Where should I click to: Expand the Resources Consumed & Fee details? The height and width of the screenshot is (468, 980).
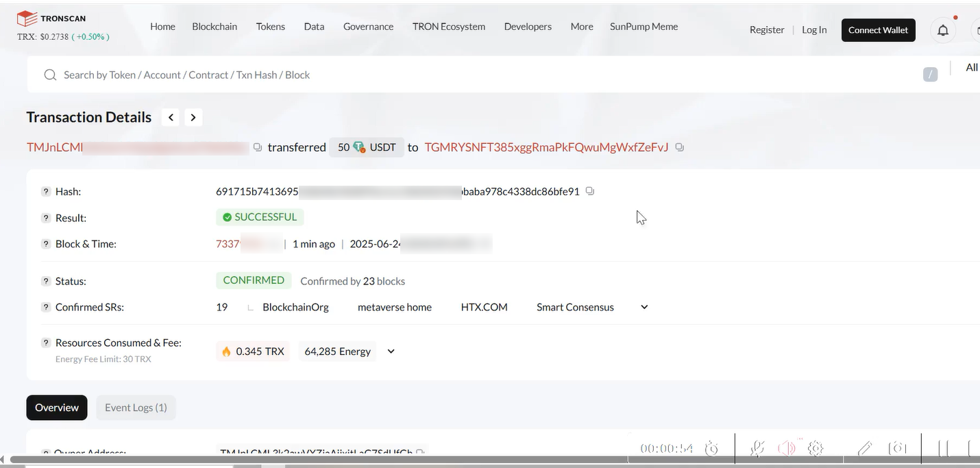pos(391,352)
